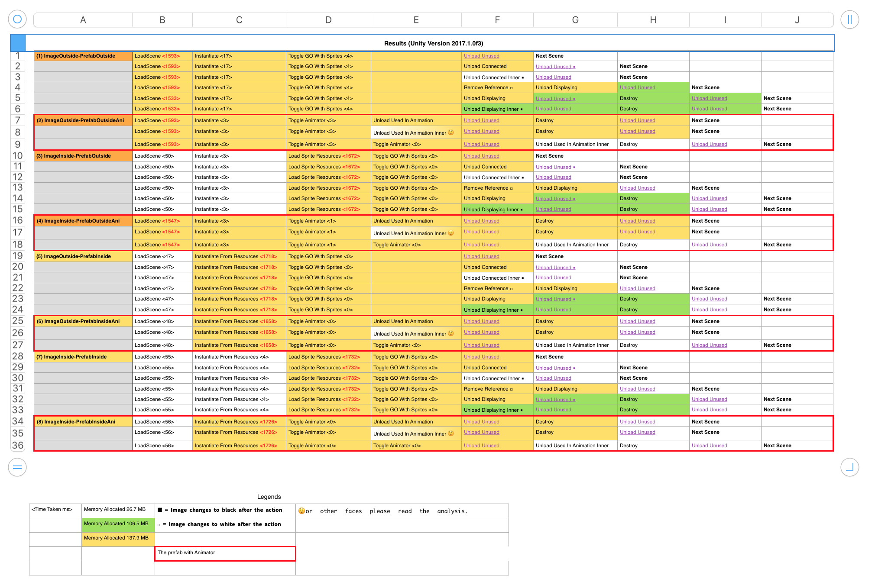Click The prefab with Animator legend cell
Viewport: 875px width, 588px height.
point(225,553)
